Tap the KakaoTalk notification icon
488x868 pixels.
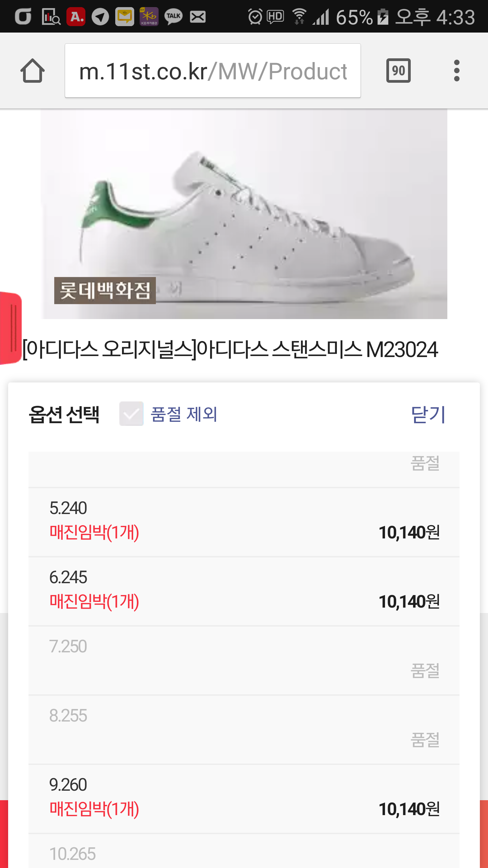[174, 16]
